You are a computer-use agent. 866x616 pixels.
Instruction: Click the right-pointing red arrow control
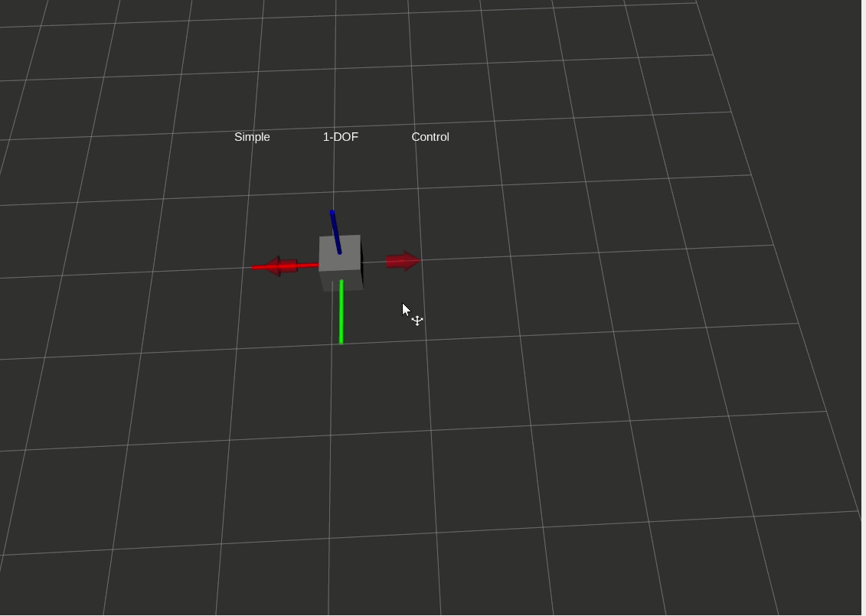[404, 261]
